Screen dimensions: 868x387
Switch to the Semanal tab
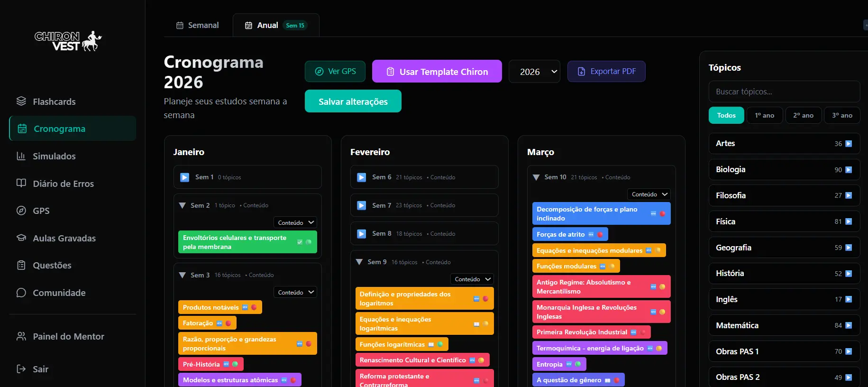[198, 25]
